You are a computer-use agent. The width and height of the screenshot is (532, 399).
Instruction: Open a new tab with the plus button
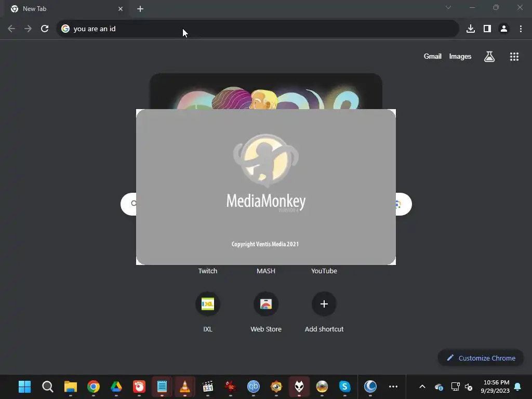[x=140, y=9]
